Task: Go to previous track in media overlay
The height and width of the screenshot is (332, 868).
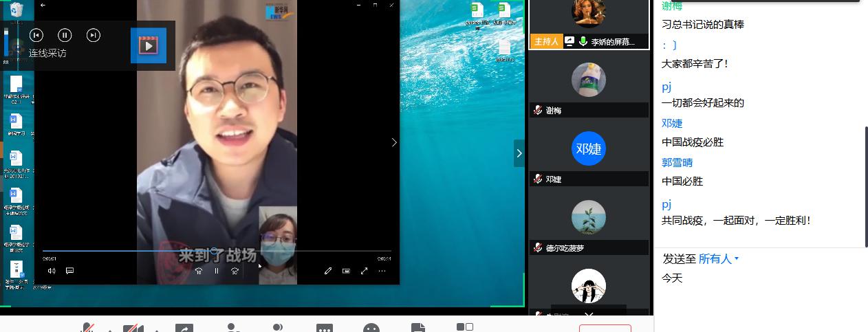Action: pos(36,35)
